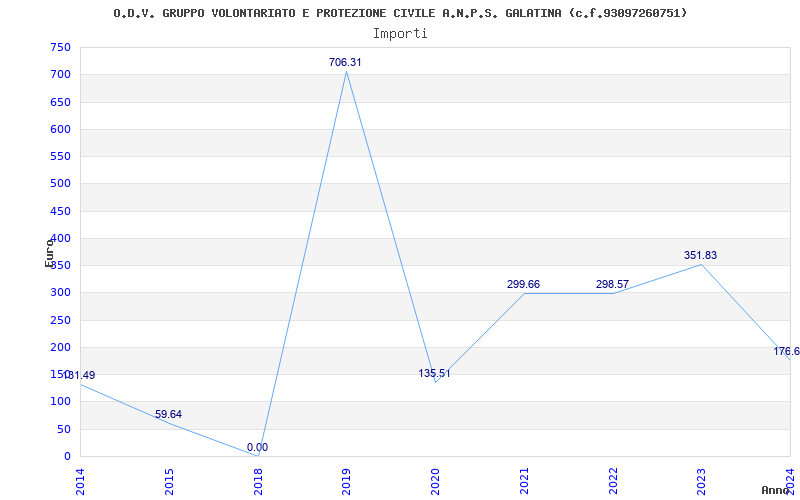Click the 250 y-axis tick label

point(60,320)
